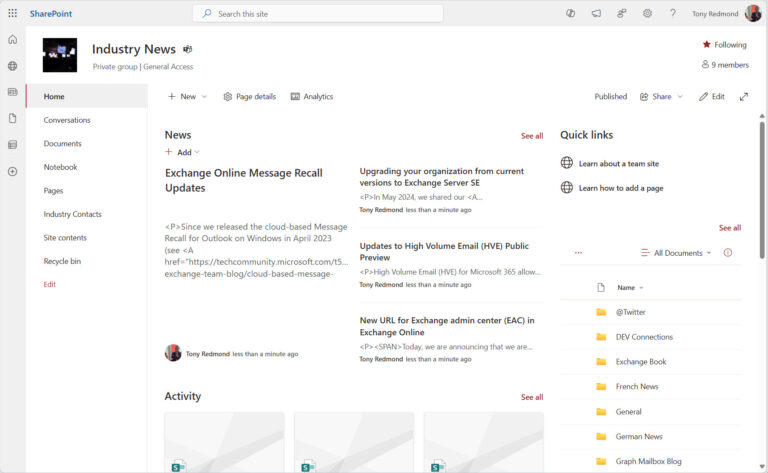Go to Documents in the left navigation

coord(62,144)
